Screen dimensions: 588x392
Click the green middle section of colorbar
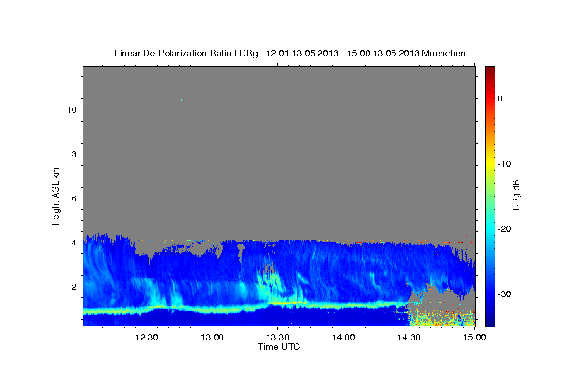[490, 196]
